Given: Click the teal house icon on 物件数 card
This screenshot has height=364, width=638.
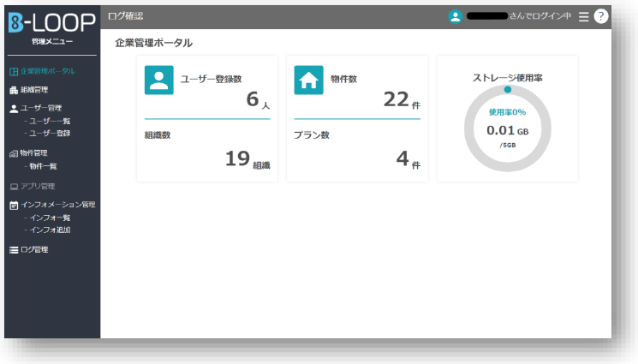Looking at the screenshot, I should click(308, 81).
